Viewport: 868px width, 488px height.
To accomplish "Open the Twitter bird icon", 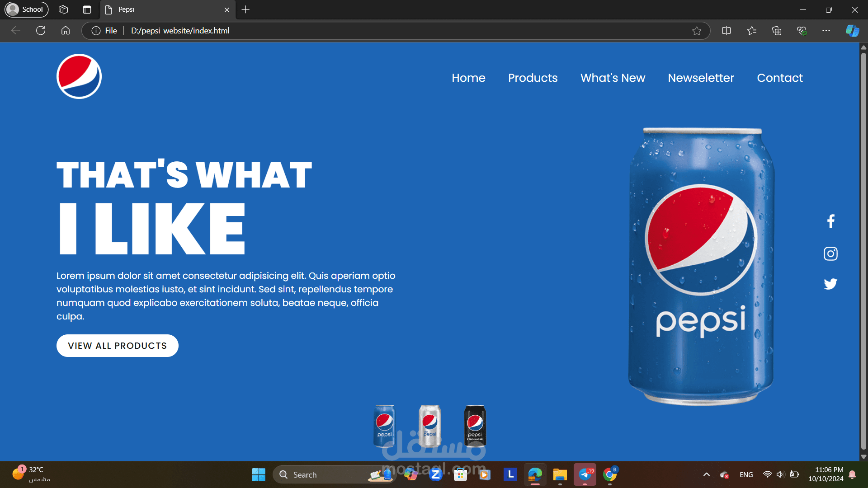I will pyautogui.click(x=830, y=284).
